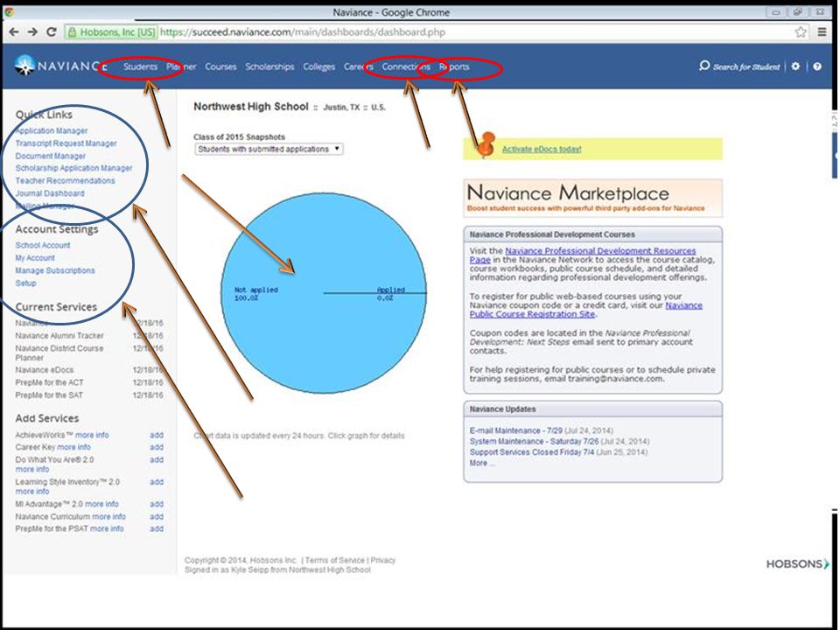
Task: Open Terms of Service footer link
Action: click(335, 560)
